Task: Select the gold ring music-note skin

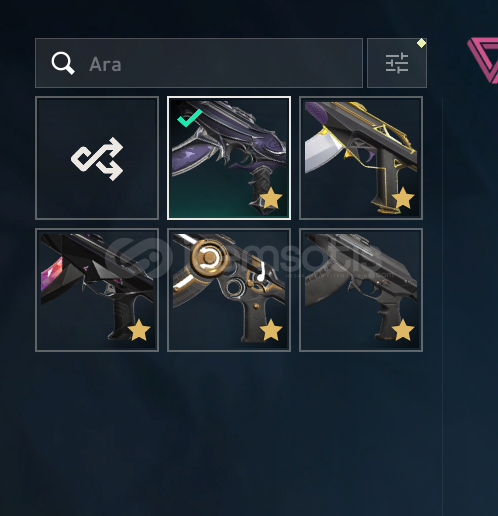Action: pos(229,290)
